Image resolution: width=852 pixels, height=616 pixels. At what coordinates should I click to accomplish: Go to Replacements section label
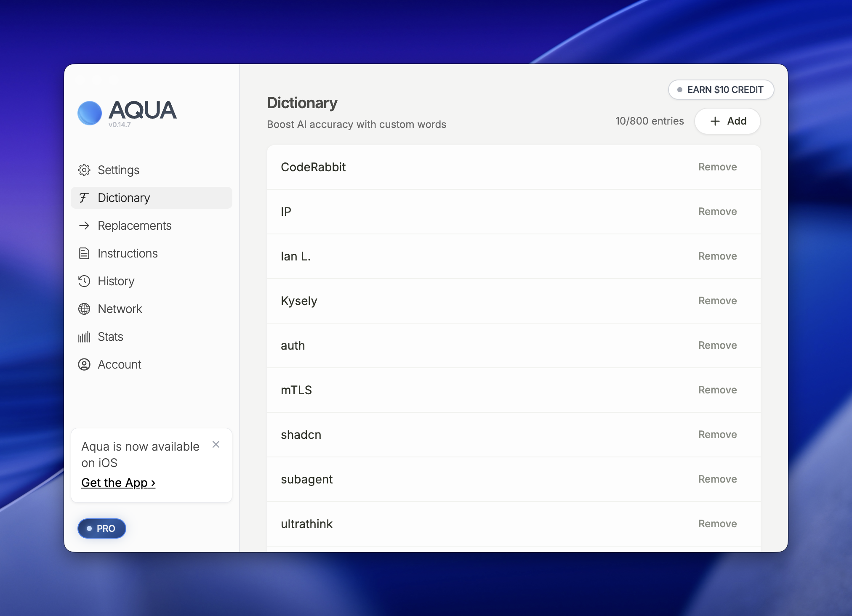[135, 226]
